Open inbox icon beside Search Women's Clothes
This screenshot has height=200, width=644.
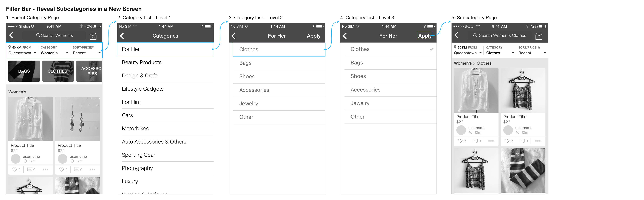(x=539, y=37)
